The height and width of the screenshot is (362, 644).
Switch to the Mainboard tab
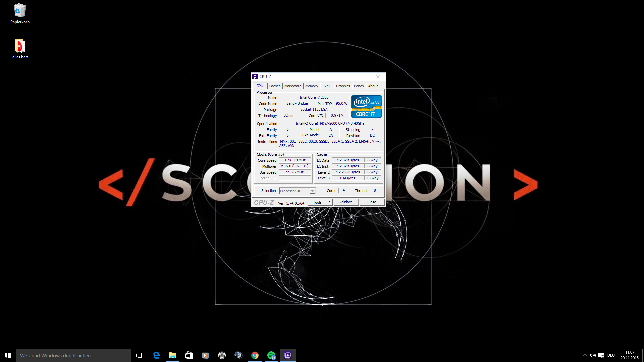292,86
